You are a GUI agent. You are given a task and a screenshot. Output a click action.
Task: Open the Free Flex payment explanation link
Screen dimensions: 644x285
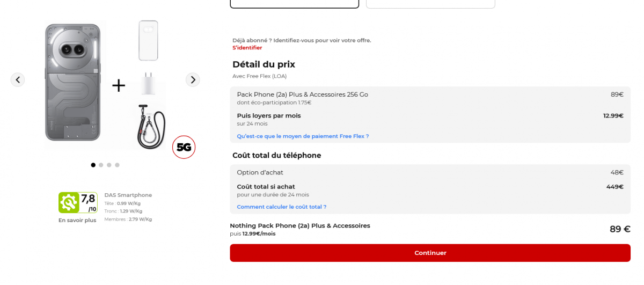coord(303,136)
